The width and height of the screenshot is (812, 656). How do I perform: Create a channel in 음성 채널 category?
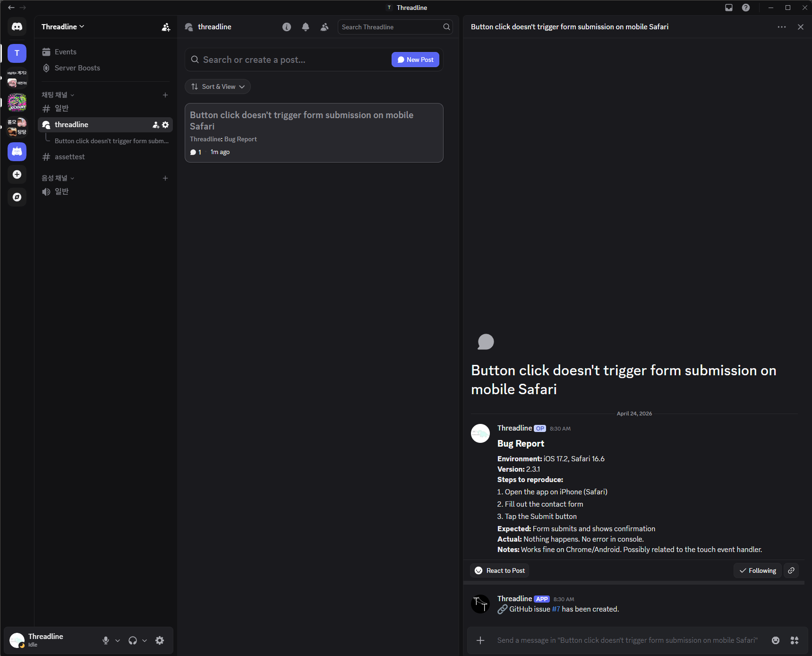tap(165, 178)
